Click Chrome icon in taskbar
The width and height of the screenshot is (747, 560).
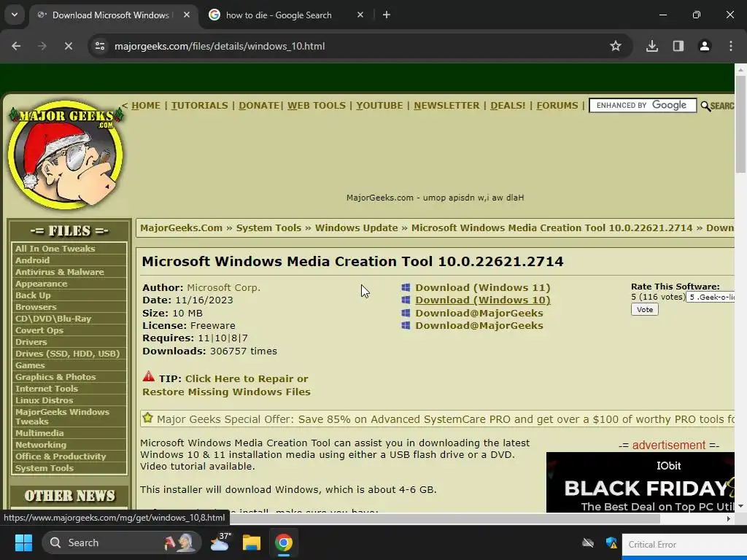tap(284, 542)
